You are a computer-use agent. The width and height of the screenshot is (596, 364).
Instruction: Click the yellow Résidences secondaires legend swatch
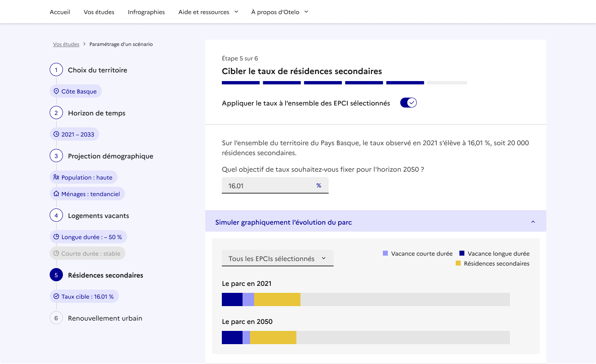(458, 263)
